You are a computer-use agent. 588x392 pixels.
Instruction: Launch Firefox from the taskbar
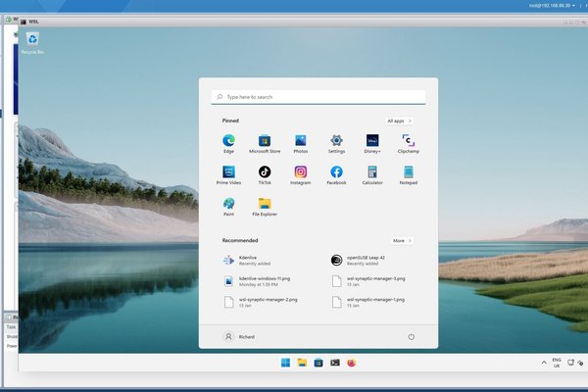point(352,363)
